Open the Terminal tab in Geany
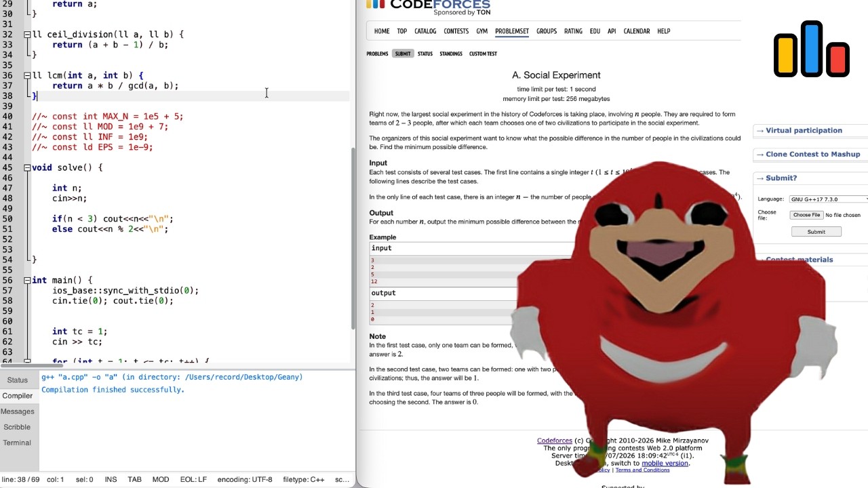Screen dimensions: 868x488 click(18, 443)
